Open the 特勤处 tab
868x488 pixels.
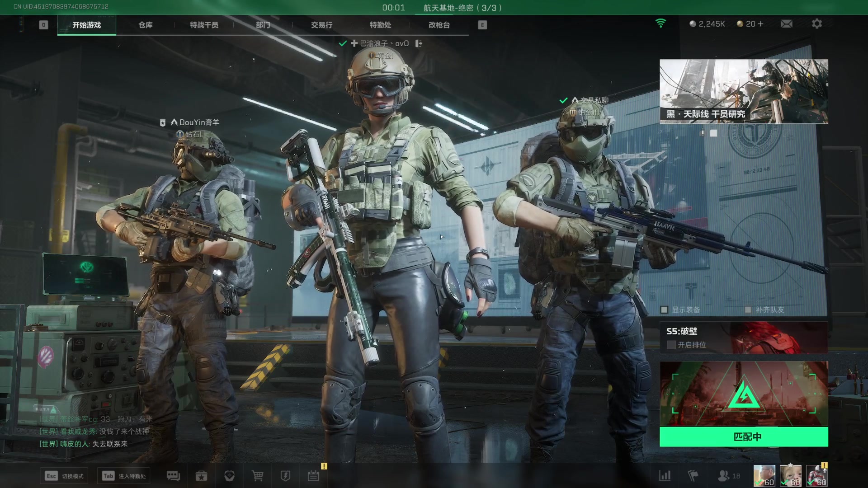[381, 25]
